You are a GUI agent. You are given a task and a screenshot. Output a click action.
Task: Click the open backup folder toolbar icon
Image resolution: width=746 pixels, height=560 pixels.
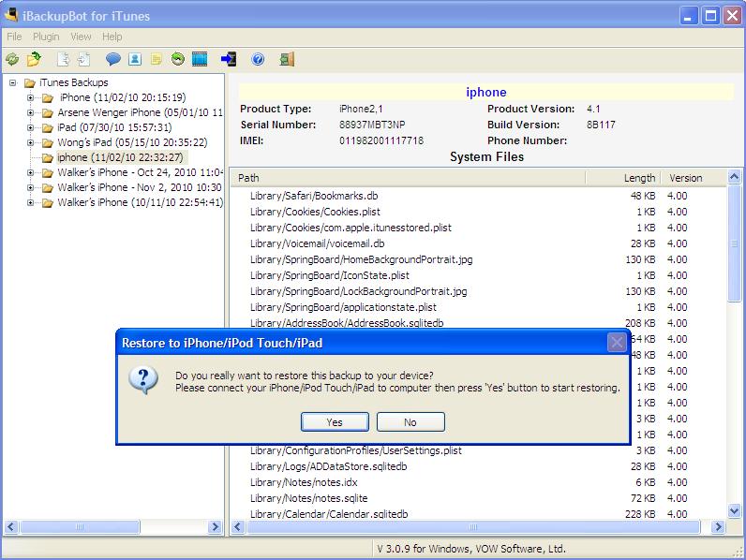[34, 59]
